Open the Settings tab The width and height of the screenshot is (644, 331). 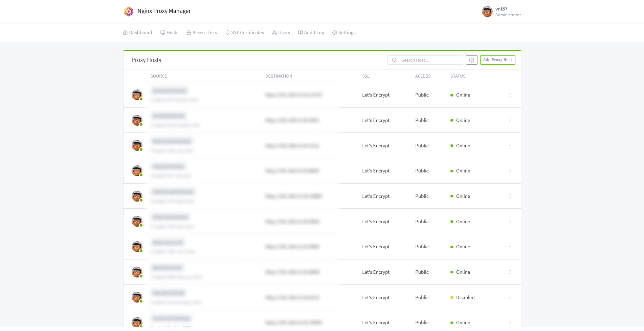(x=344, y=33)
